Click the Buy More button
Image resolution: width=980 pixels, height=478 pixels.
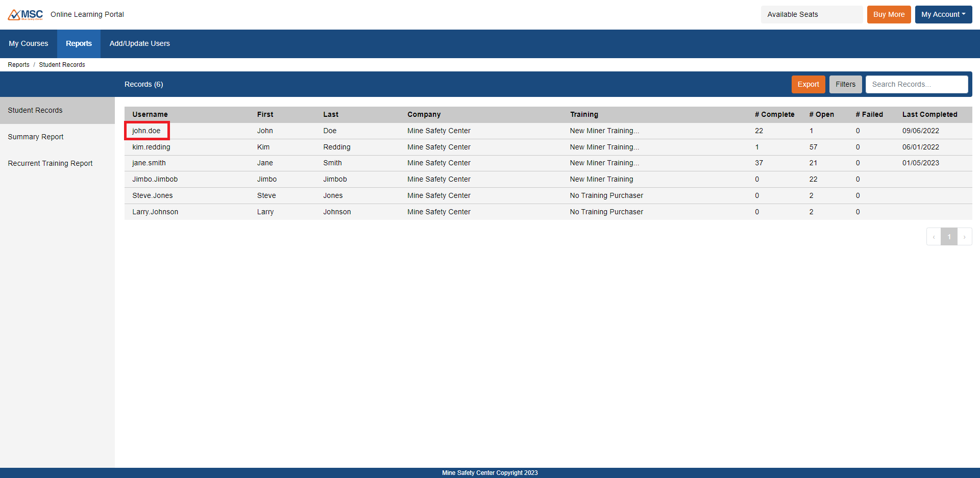click(889, 14)
